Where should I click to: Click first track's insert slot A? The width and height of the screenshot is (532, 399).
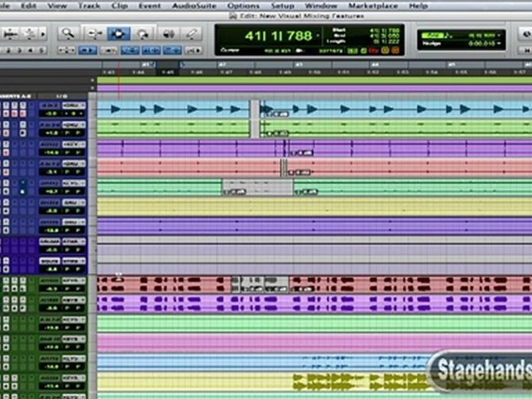[x=6, y=105]
